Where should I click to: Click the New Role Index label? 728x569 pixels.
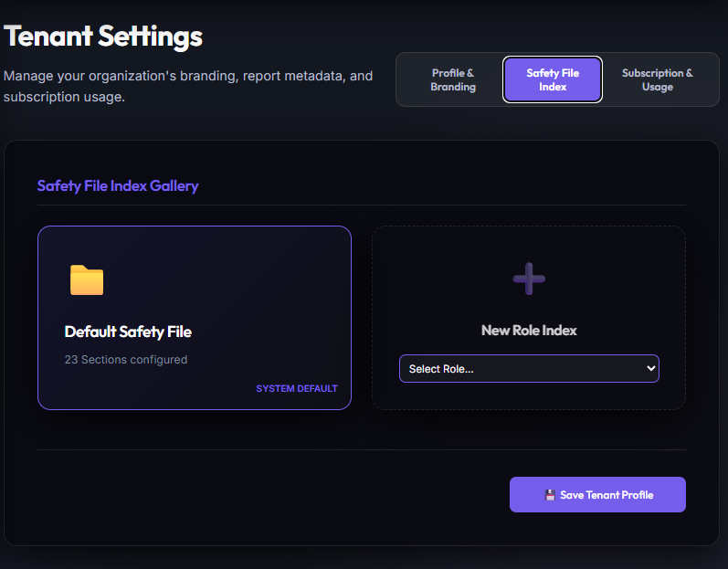[529, 331]
